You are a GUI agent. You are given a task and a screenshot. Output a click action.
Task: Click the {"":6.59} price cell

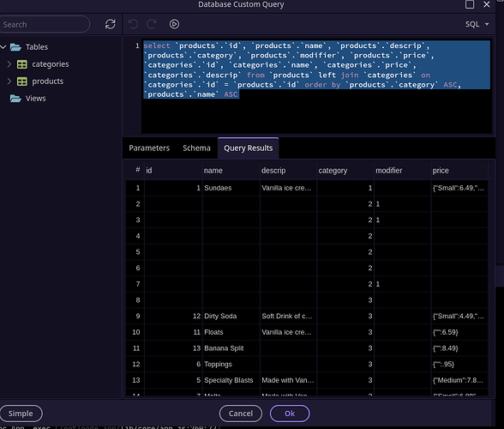(459, 332)
